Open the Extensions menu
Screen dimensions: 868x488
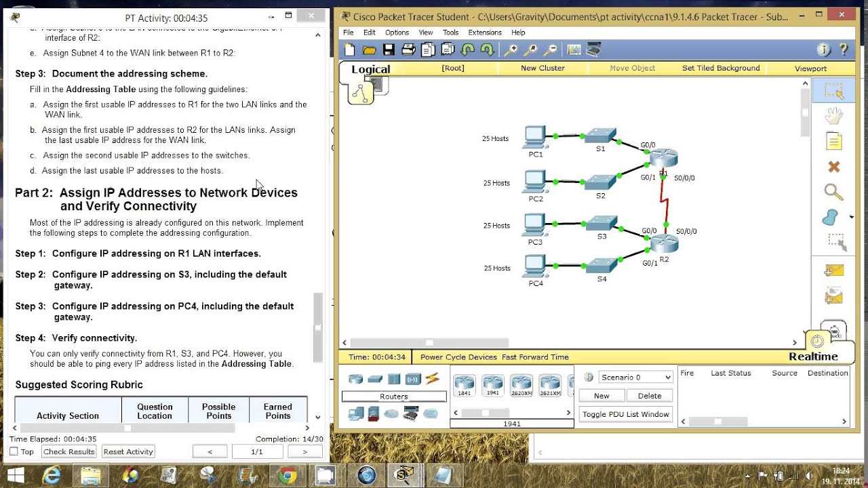pos(485,33)
